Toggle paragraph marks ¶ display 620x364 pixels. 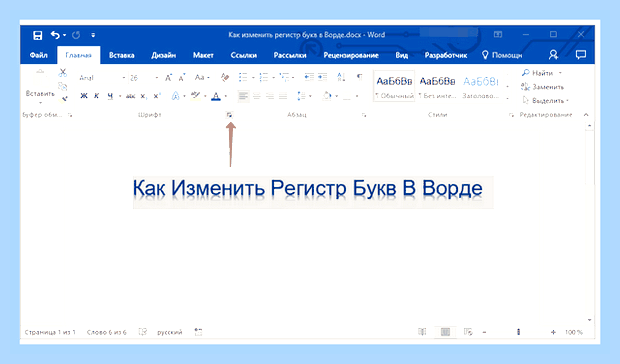pyautogui.click(x=359, y=76)
